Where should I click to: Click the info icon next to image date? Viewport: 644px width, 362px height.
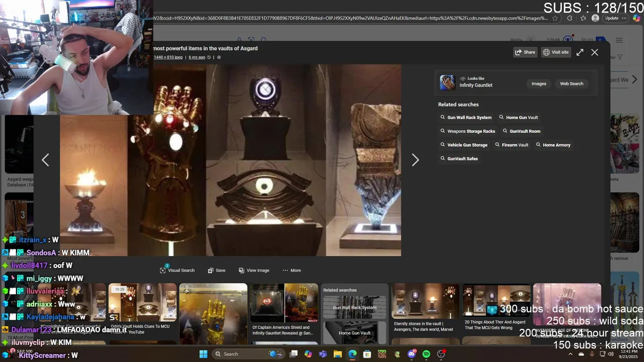[218, 57]
